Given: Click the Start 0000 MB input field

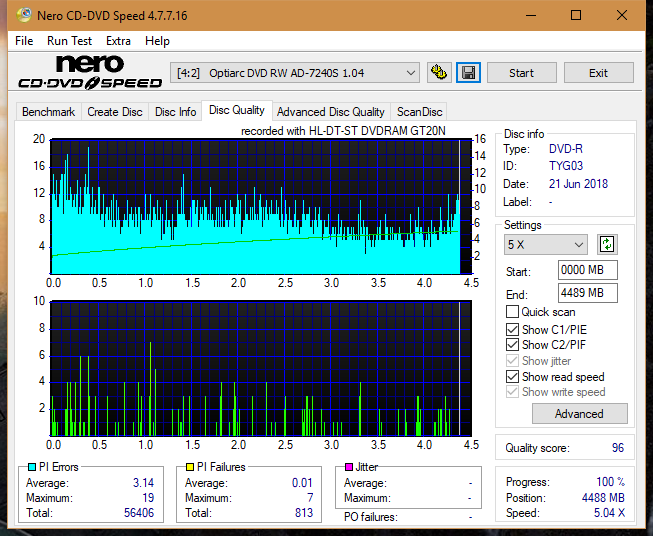Looking at the screenshot, I should click(x=588, y=270).
